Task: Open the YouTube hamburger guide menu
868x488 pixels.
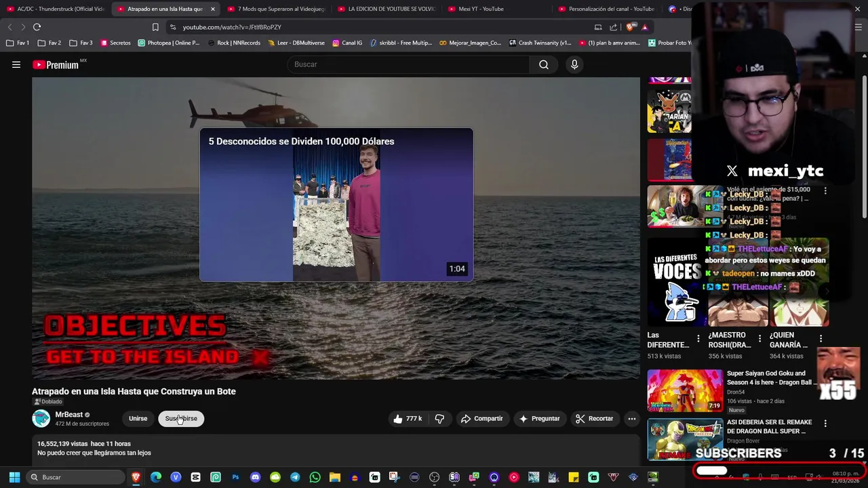Action: [x=16, y=64]
